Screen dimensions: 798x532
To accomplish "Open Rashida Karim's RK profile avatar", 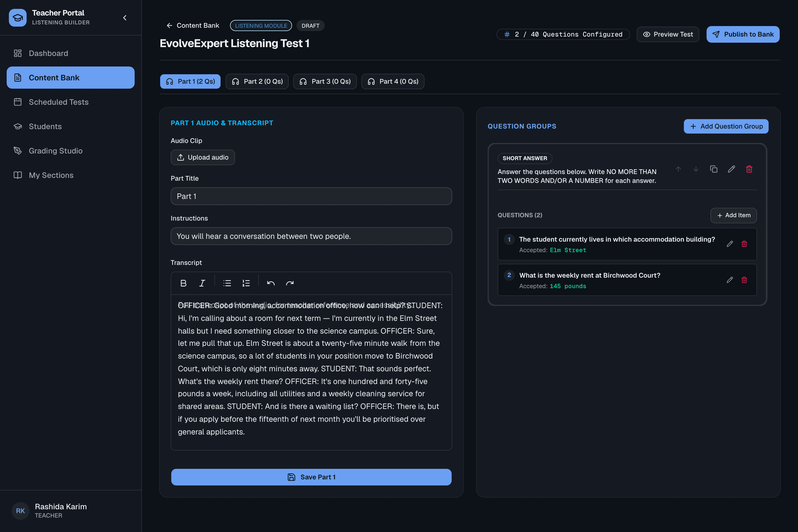I will click(20, 511).
